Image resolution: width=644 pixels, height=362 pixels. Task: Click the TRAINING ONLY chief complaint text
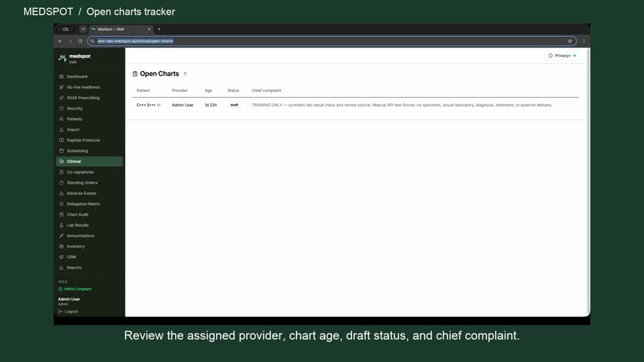tap(402, 105)
